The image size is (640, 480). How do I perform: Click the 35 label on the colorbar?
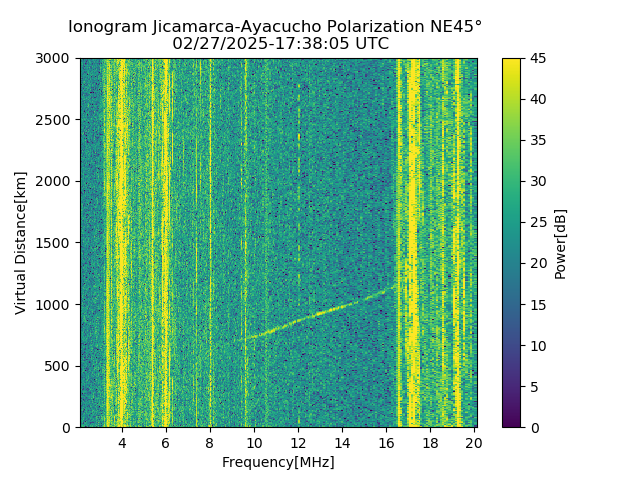pos(538,140)
